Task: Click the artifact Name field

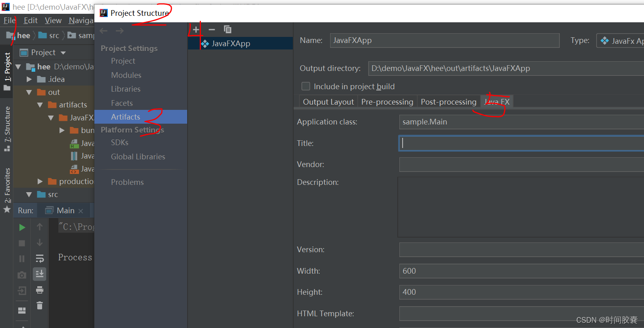Action: click(444, 41)
